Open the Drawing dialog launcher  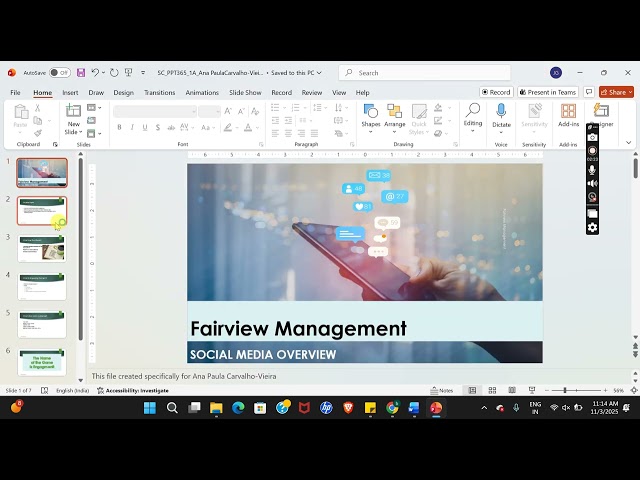pos(456,144)
